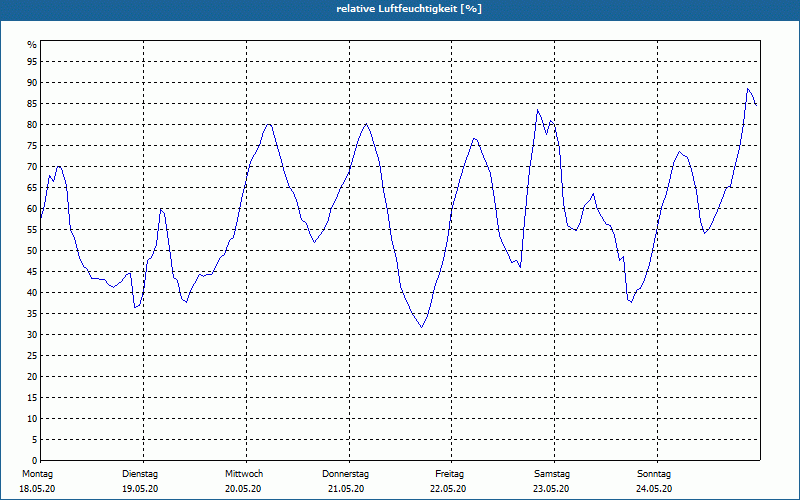Image resolution: width=800 pixels, height=500 pixels.
Task: Click the date '24.05.20'
Action: pyautogui.click(x=654, y=489)
